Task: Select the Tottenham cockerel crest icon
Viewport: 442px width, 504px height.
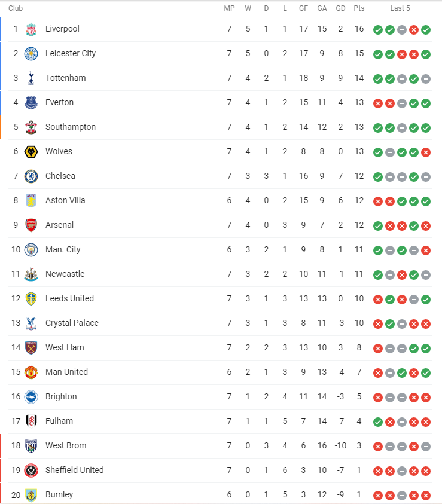Action: (x=31, y=78)
